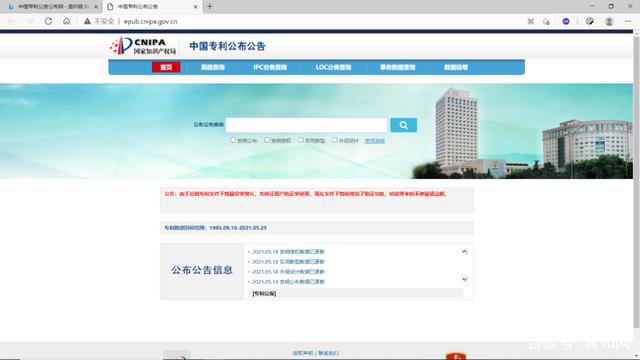This screenshot has width=640, height=360.
Task: Click the [专利公报] link
Action: pyautogui.click(x=264, y=294)
